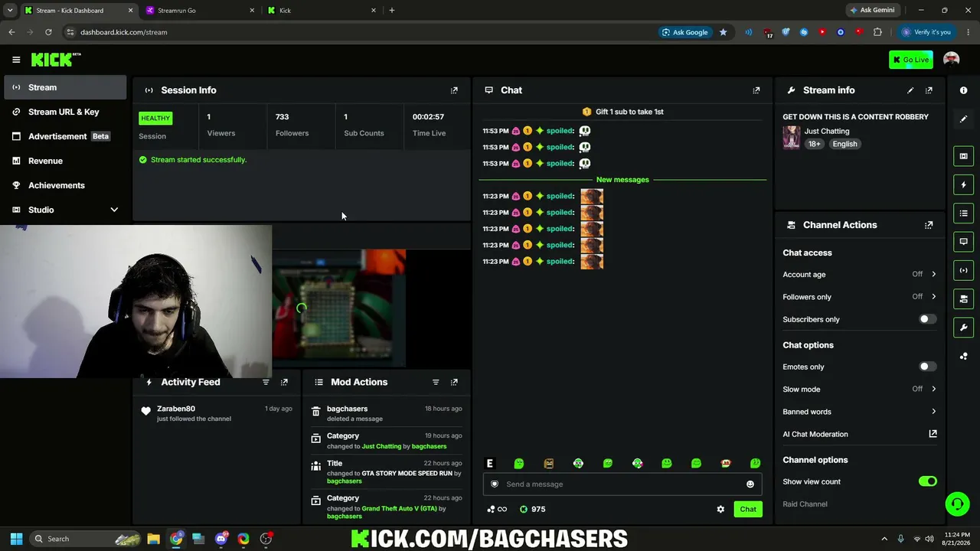Pop out the Mod Actions panel
Screen dimensions: 980x551
(454, 382)
